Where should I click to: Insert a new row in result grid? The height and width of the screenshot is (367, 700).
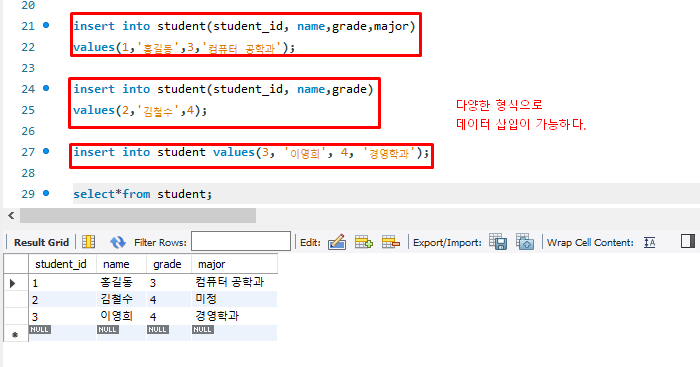(x=364, y=242)
